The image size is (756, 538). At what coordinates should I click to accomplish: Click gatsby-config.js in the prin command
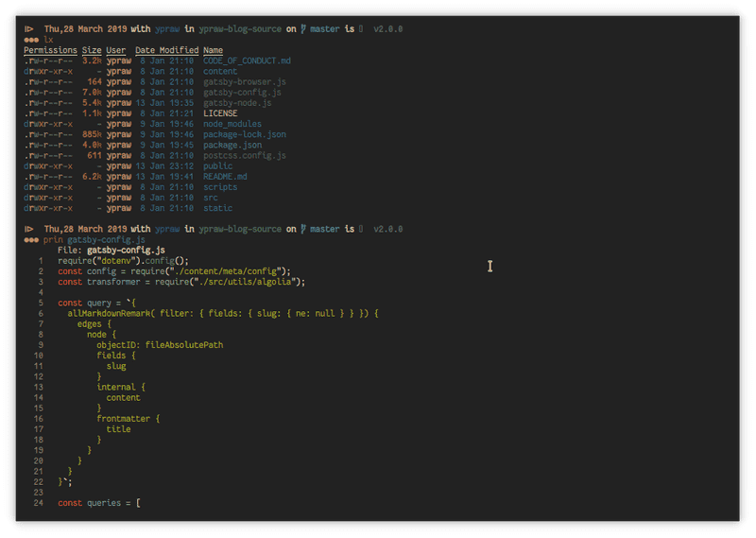[106, 240]
